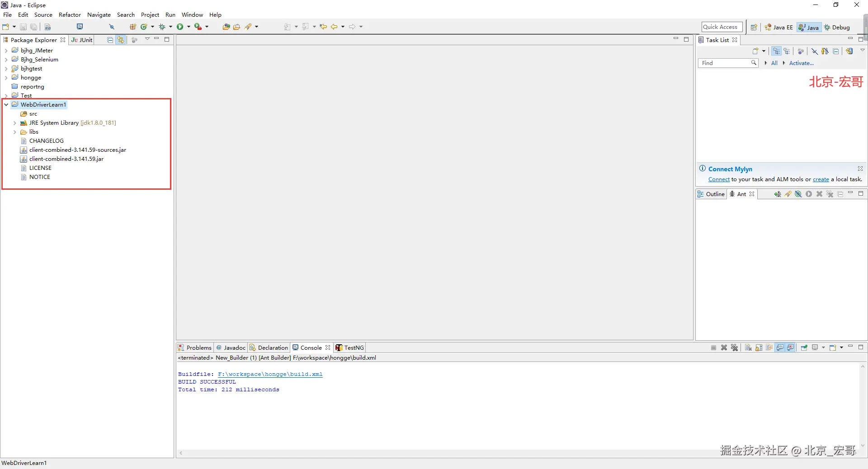This screenshot has height=469, width=868.
Task: Toggle Hide Internal Targets in Ant view
Action: tap(798, 194)
